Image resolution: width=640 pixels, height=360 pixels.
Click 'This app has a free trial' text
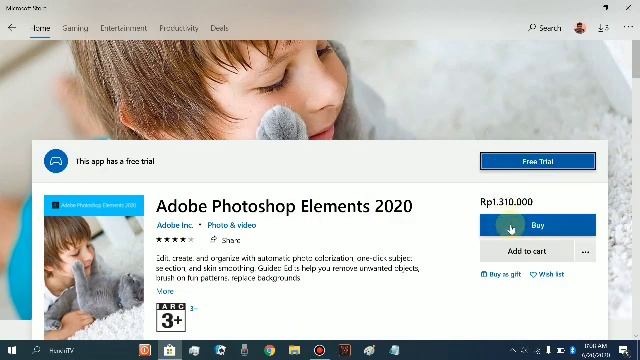pos(115,161)
